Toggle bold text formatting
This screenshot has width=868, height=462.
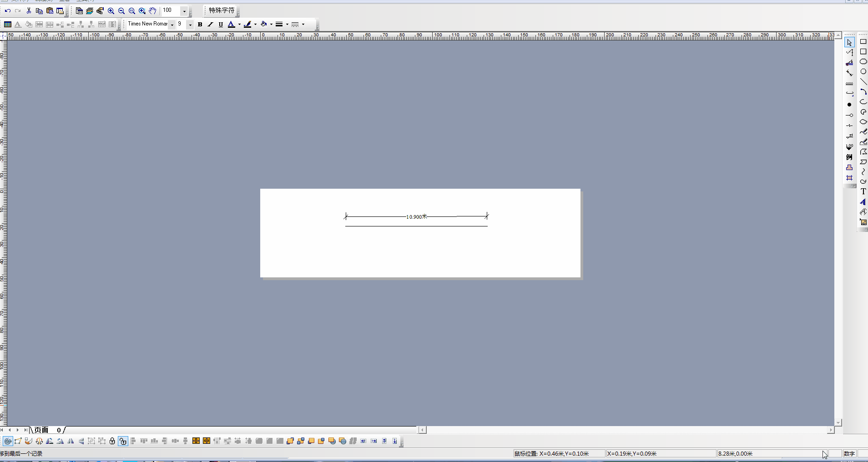(x=200, y=25)
